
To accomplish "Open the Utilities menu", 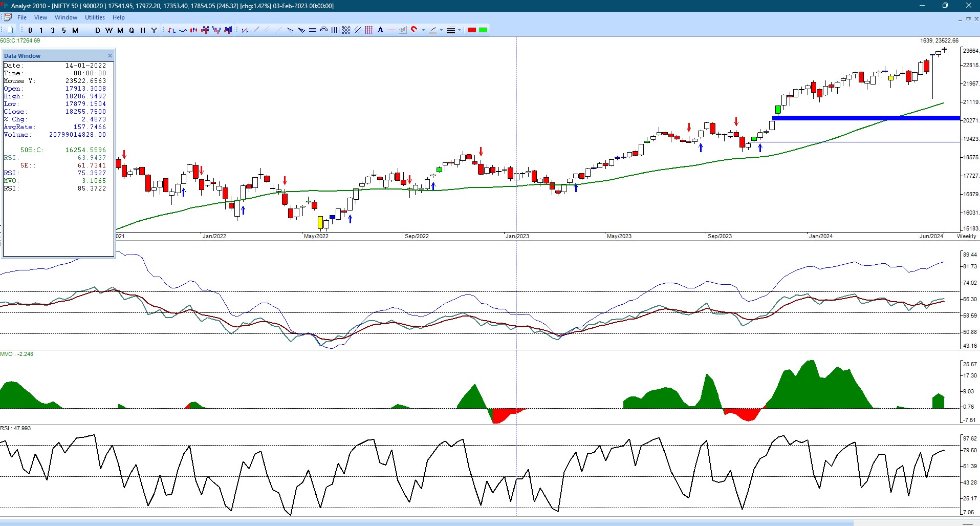I will tap(95, 17).
